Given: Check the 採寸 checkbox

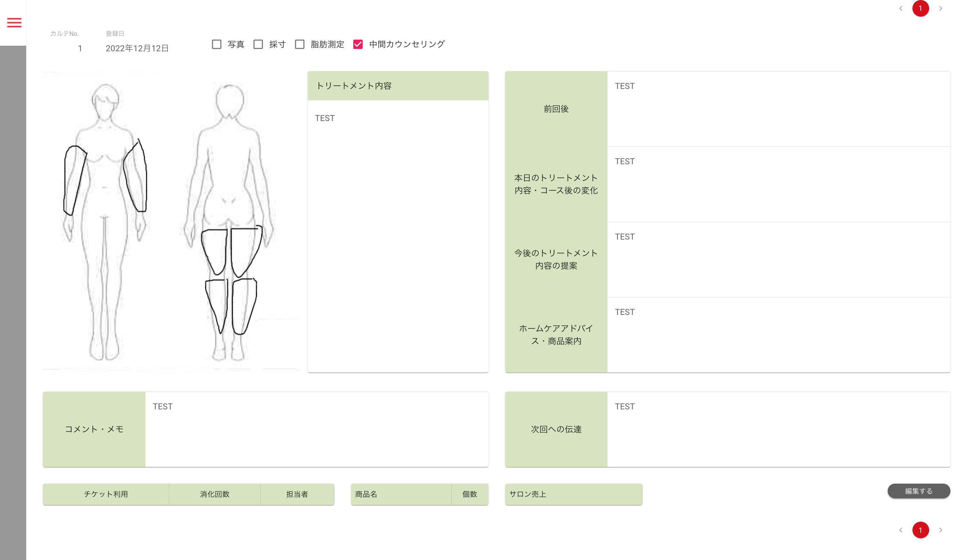Looking at the screenshot, I should click(258, 44).
